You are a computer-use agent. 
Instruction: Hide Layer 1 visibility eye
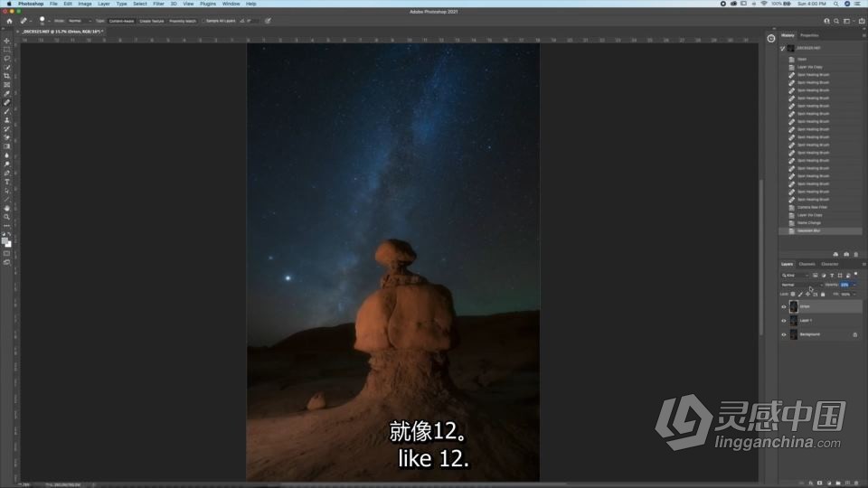click(783, 321)
